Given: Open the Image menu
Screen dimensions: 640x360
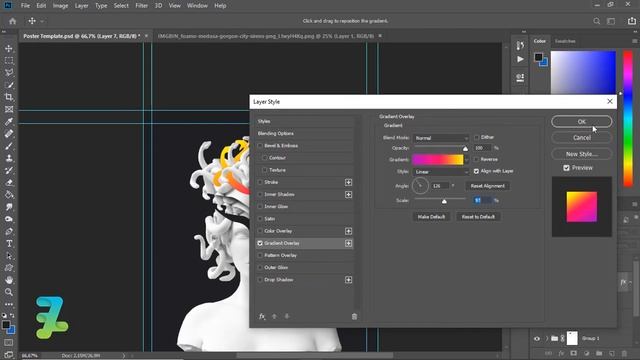Looking at the screenshot, I should [60, 6].
